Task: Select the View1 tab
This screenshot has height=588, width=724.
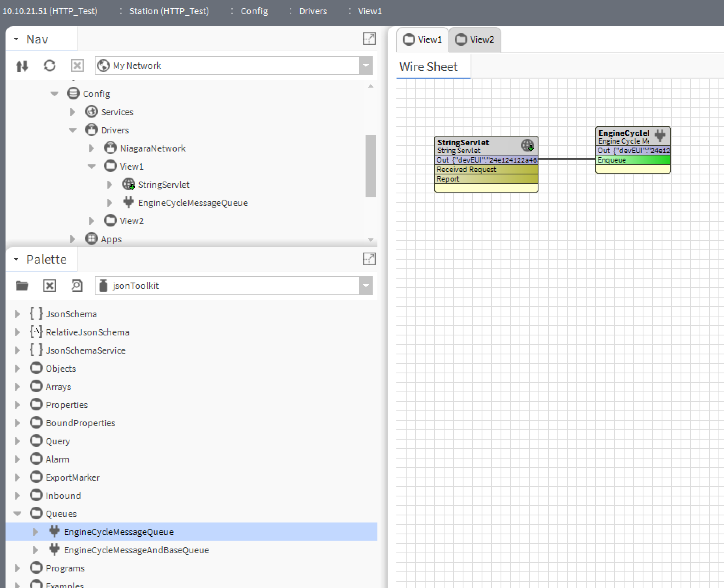Action: [x=422, y=39]
